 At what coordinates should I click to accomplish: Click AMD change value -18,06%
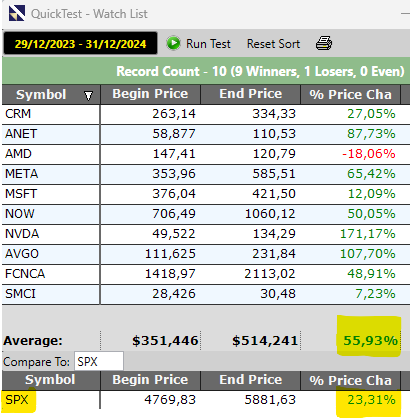point(369,154)
